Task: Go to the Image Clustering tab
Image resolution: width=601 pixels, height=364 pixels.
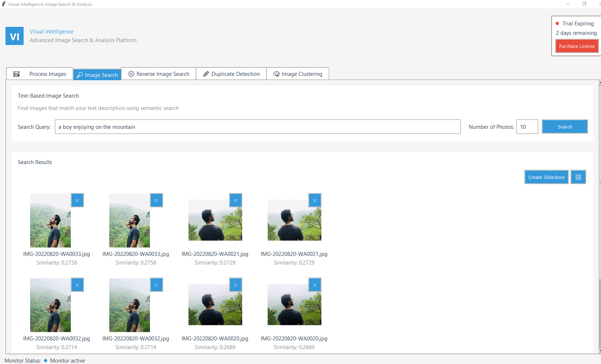Action: [298, 74]
